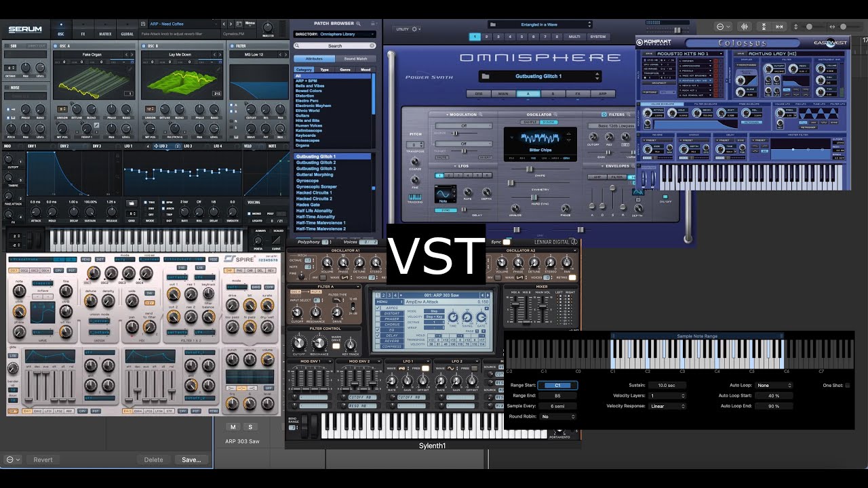868x488 pixels.
Task: Click the M mute button above ARP 303 Saw
Action: click(233, 427)
